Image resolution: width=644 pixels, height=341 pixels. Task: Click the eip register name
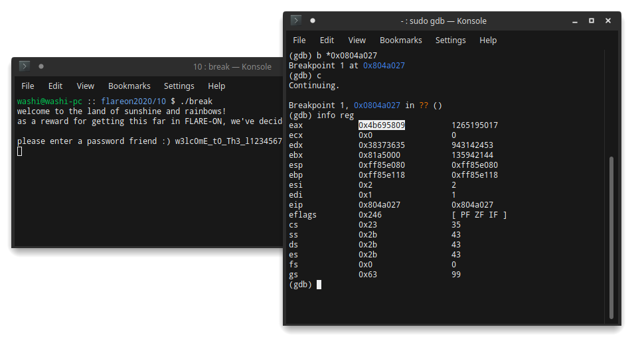295,205
